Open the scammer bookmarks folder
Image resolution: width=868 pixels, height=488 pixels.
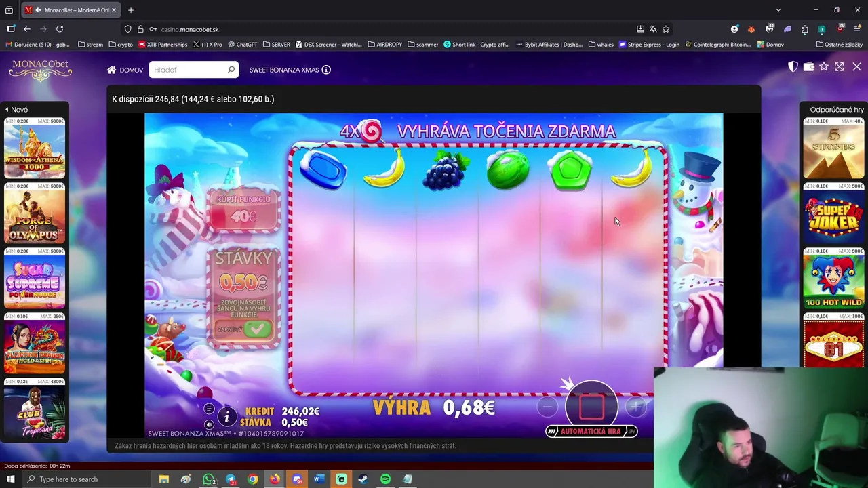pos(423,45)
